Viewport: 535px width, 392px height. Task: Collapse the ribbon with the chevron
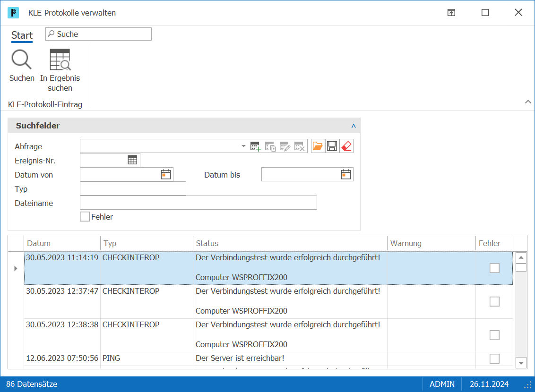528,102
